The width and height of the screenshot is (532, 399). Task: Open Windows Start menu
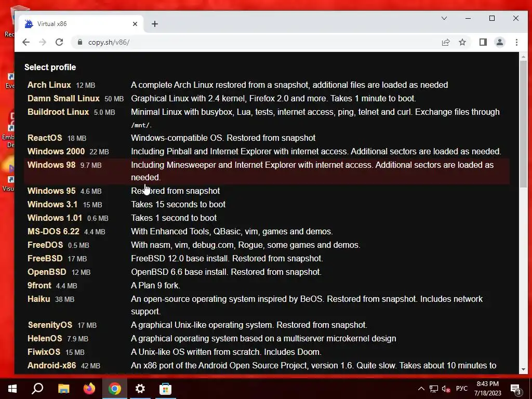[x=12, y=389]
